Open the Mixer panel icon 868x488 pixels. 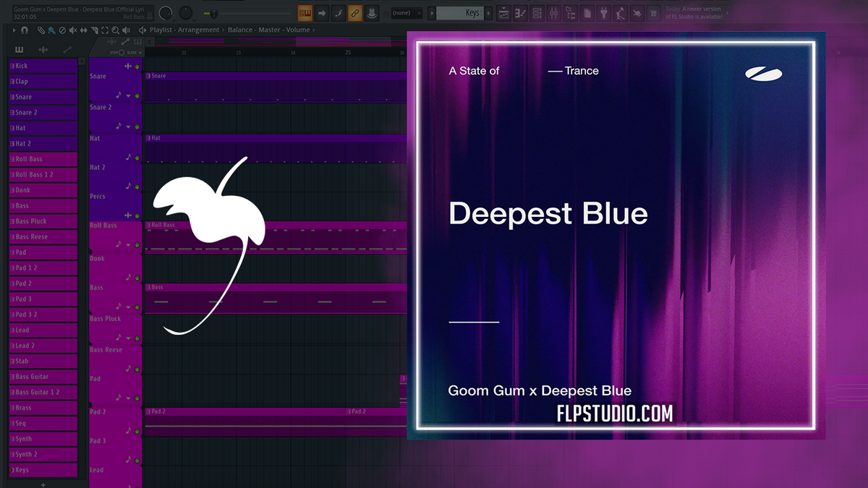point(554,12)
